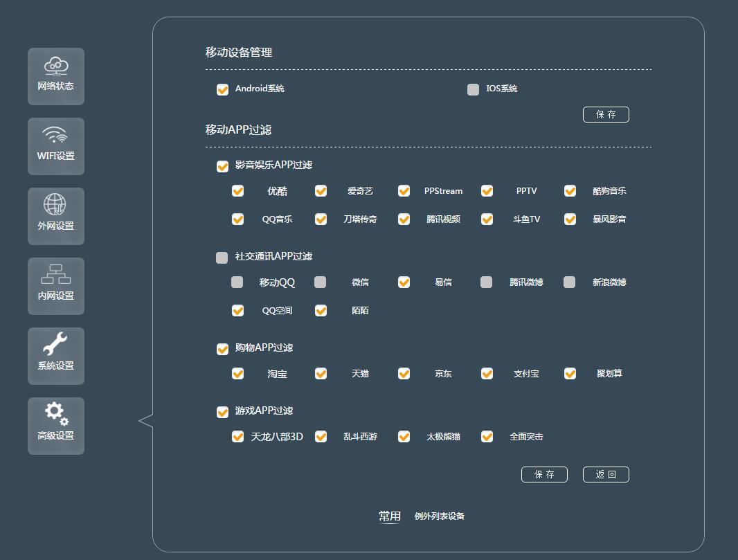Screen dimensions: 738x560
Task: Check the 微信 filter checkbox
Action: pyautogui.click(x=321, y=282)
